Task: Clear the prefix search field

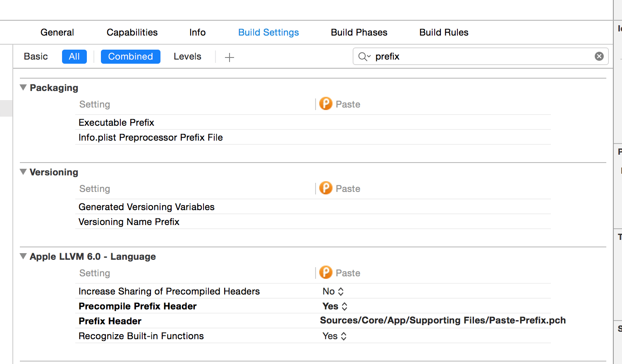Action: (599, 56)
